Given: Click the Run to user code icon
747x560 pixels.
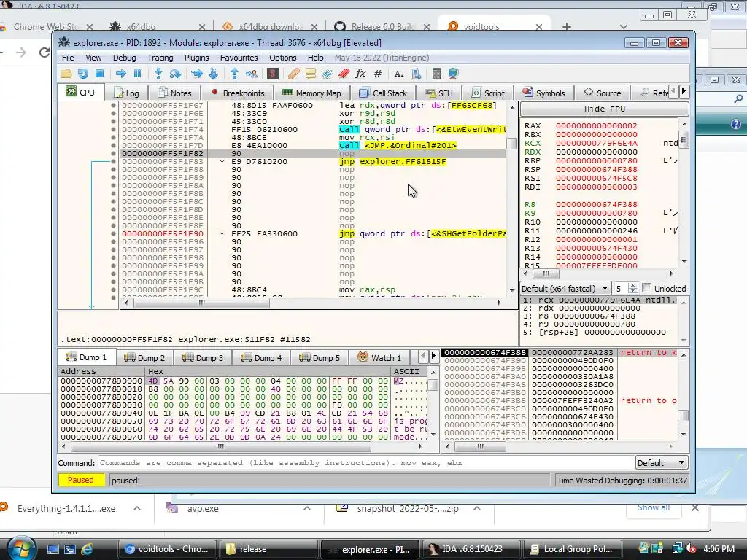Looking at the screenshot, I should pos(251,74).
